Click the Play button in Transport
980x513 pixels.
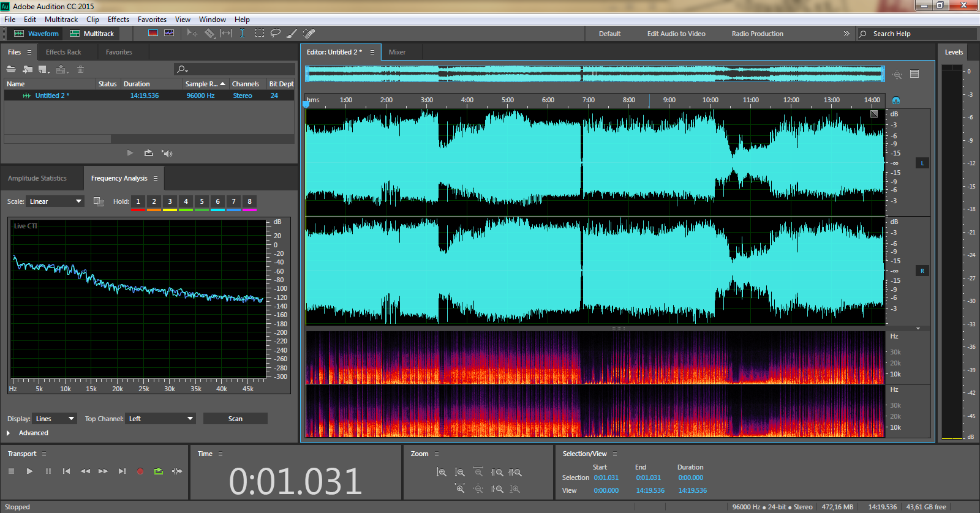[x=29, y=471]
